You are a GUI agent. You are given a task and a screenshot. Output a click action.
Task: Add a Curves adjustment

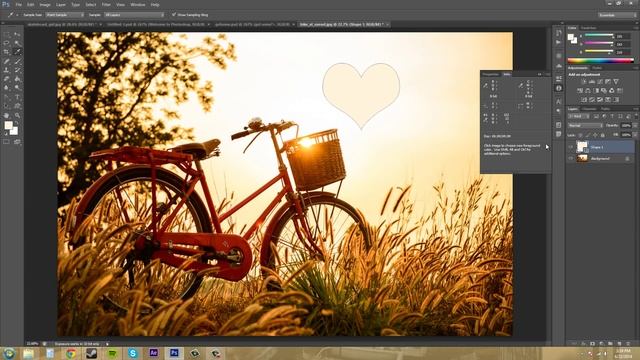click(600, 82)
